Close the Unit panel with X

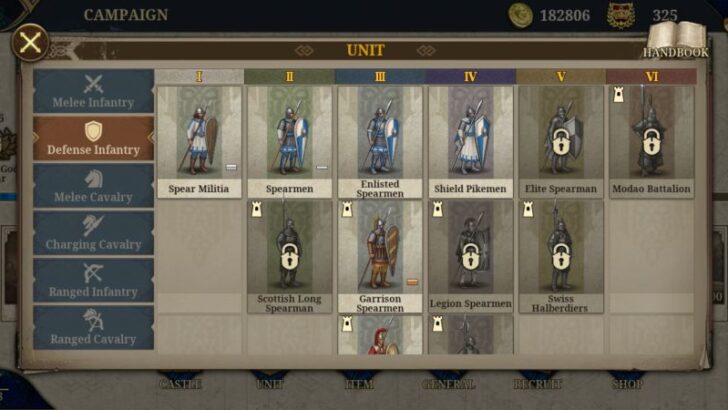coord(30,43)
